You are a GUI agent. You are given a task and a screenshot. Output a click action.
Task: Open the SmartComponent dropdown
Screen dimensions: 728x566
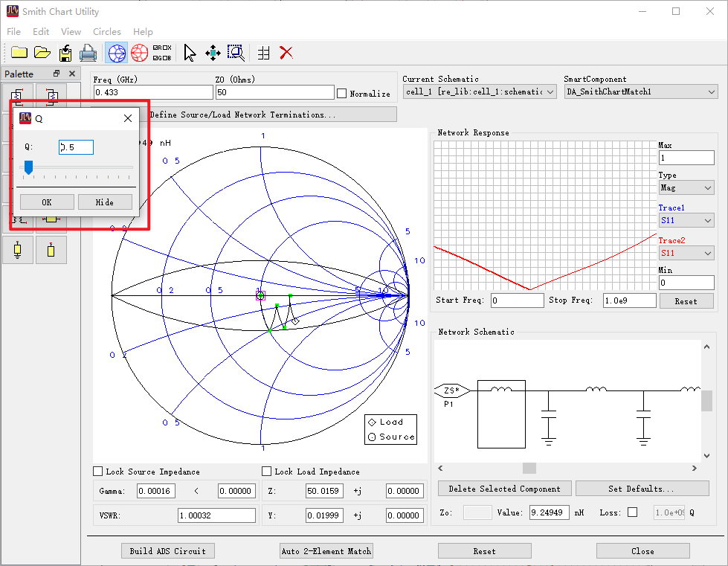click(x=641, y=92)
